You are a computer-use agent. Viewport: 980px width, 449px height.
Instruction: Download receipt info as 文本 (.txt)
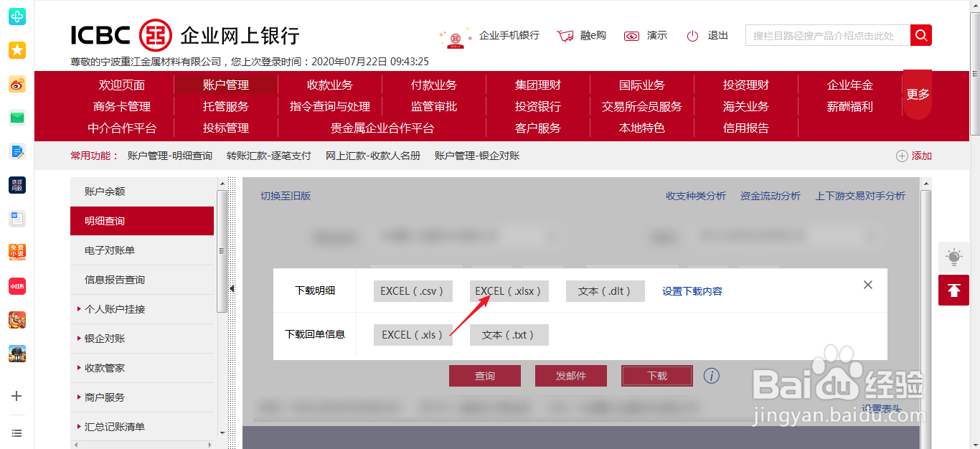pos(509,335)
